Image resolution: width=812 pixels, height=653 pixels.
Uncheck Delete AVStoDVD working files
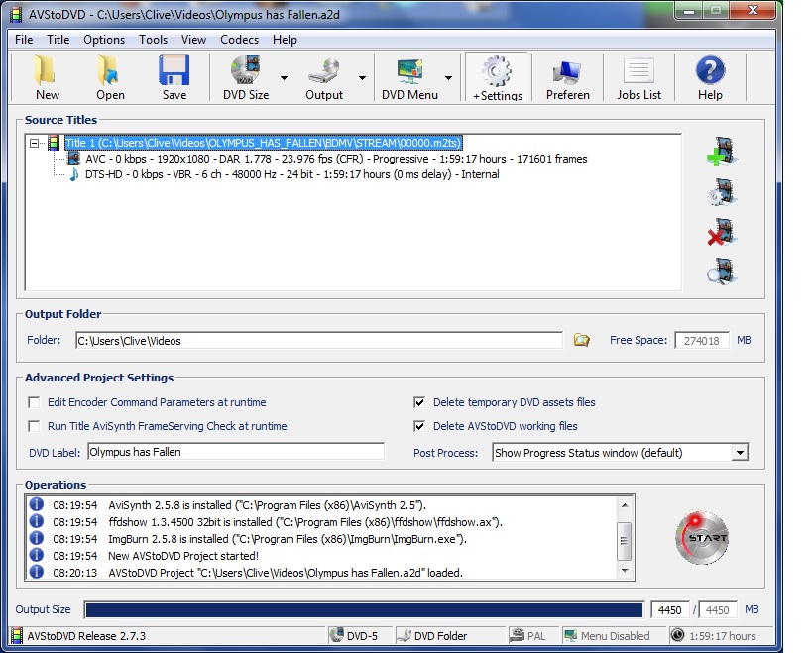point(419,426)
